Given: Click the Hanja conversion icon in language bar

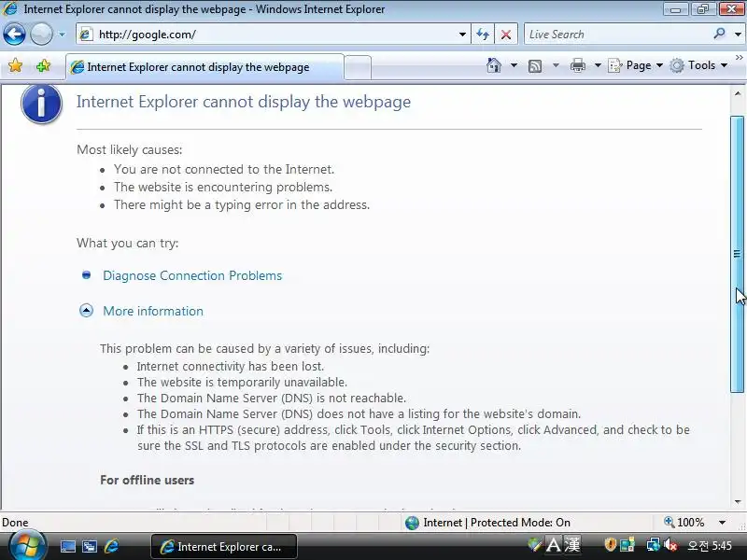Looking at the screenshot, I should [572, 544].
